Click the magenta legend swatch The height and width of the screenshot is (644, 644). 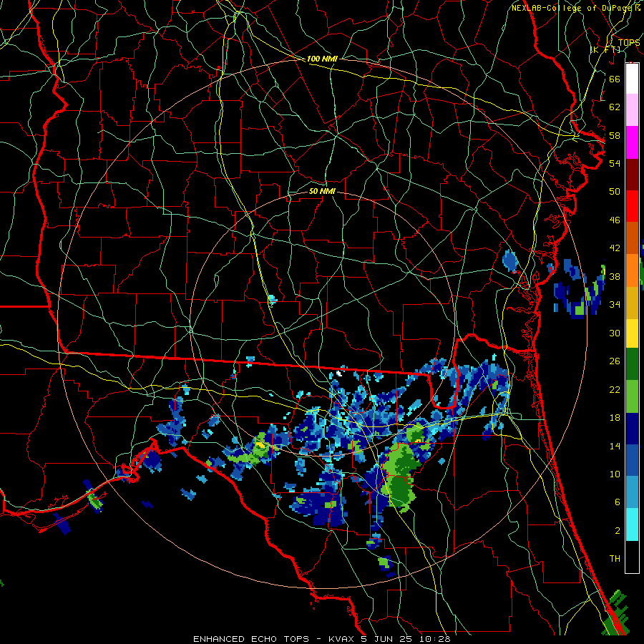tap(632, 142)
